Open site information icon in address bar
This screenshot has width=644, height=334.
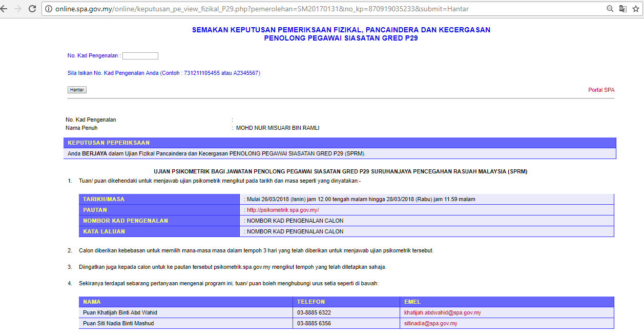point(49,9)
